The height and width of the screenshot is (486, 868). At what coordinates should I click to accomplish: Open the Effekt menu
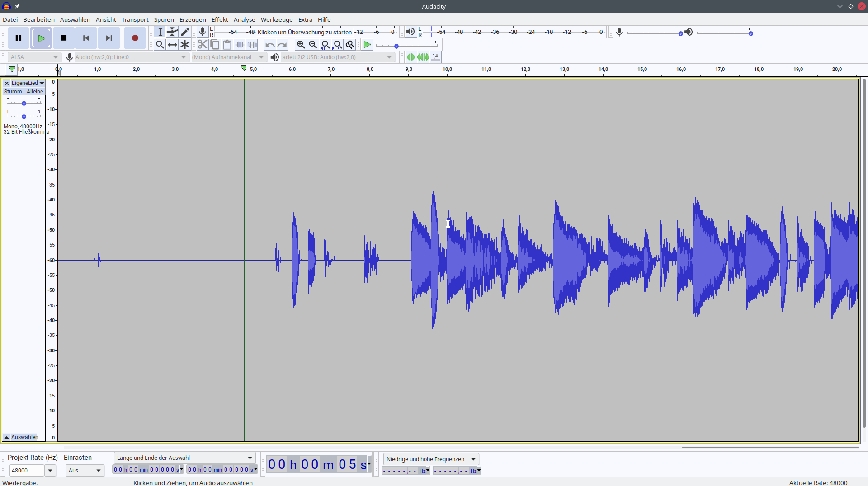220,19
